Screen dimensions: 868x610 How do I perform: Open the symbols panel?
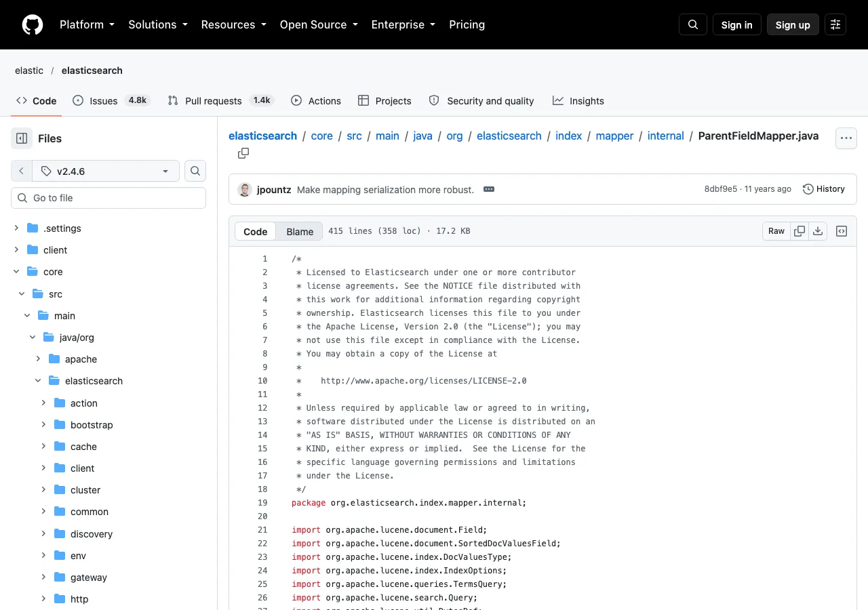point(842,231)
